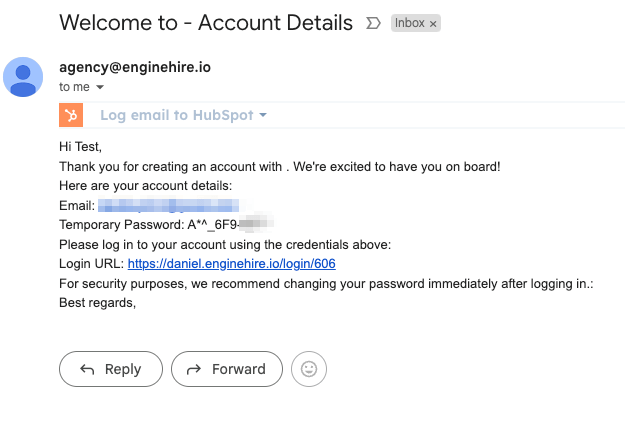This screenshot has height=426, width=625.
Task: Click the Inbox label tag
Action: 409,23
